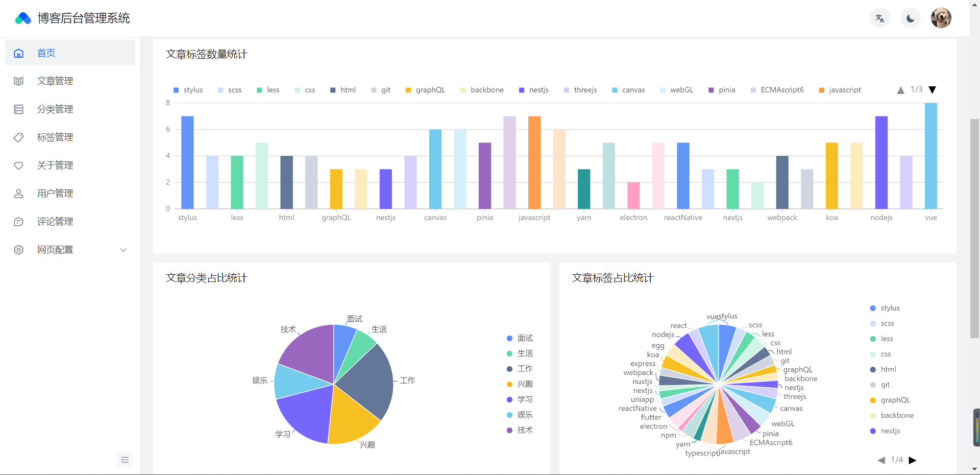Image resolution: width=980 pixels, height=475 pixels.
Task: Go to previous tag pie legend page
Action: coord(881,460)
